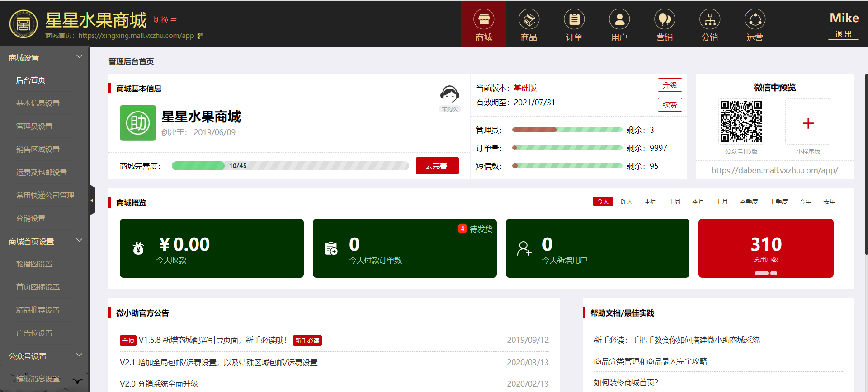The image size is (868, 392).
Task: Click the 去完善 button
Action: [x=437, y=166]
